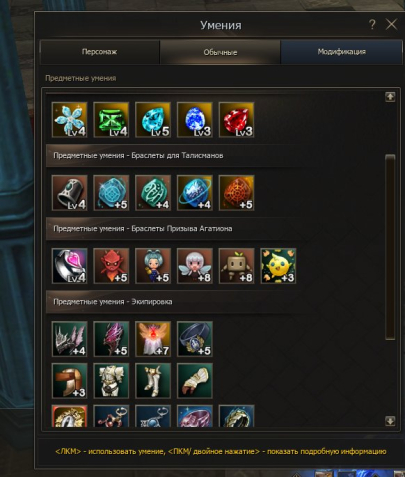The width and height of the screenshot is (405, 477).
Task: Click the orange talisman +5 skill icon
Action: [x=236, y=193]
